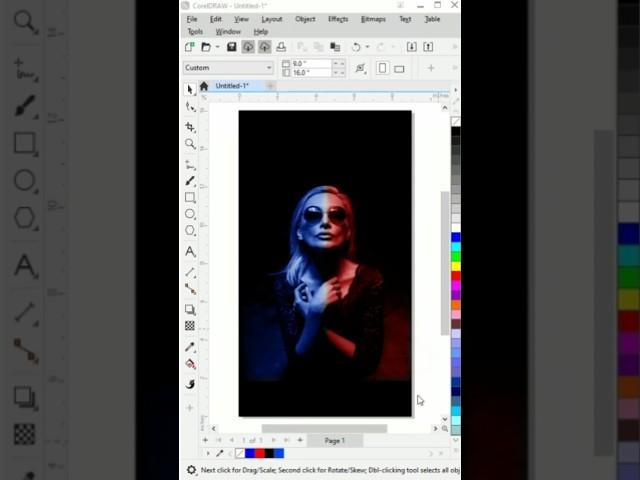
Task: Expand the Undo history dropdown arrow
Action: tap(367, 47)
